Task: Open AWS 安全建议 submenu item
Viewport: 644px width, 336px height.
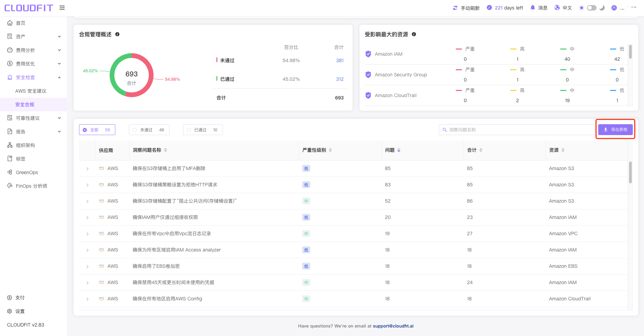Action: [33, 91]
